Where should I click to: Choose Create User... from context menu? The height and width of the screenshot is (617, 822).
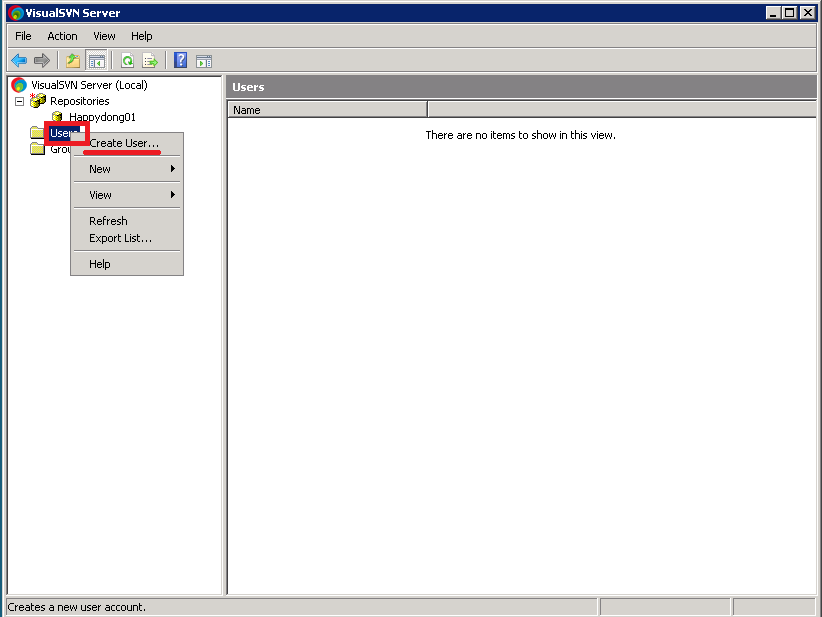[124, 143]
